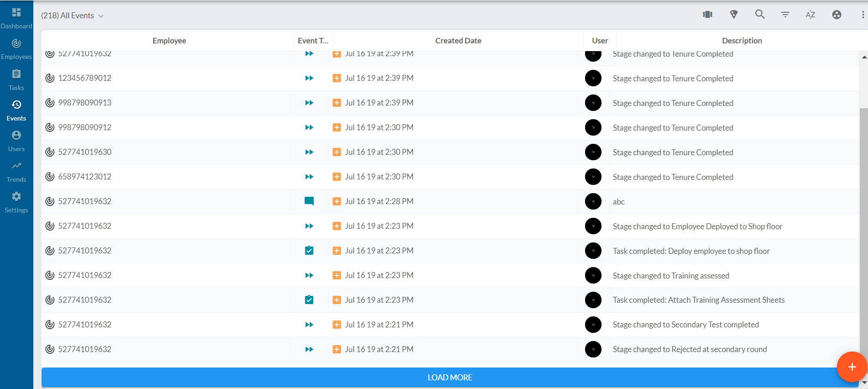Click the 'abc' description

pos(618,202)
